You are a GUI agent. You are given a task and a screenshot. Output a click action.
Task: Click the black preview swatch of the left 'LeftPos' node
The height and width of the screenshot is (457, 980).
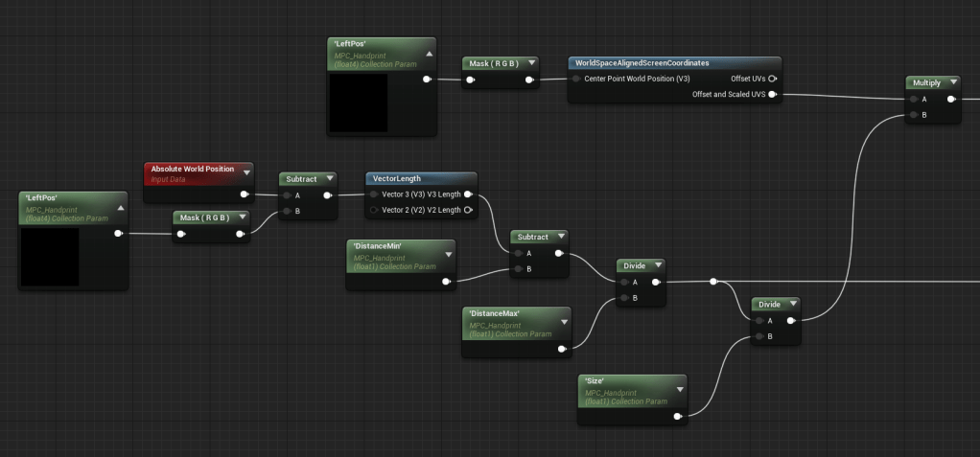[50, 256]
